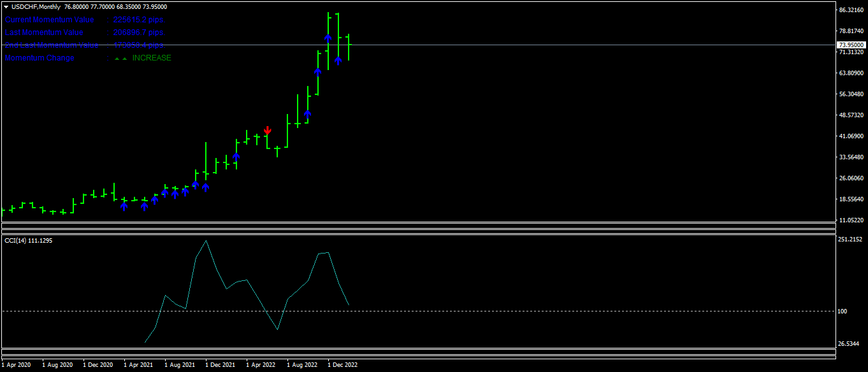Select the Momentum Change label
The image size is (868, 372).
(40, 58)
